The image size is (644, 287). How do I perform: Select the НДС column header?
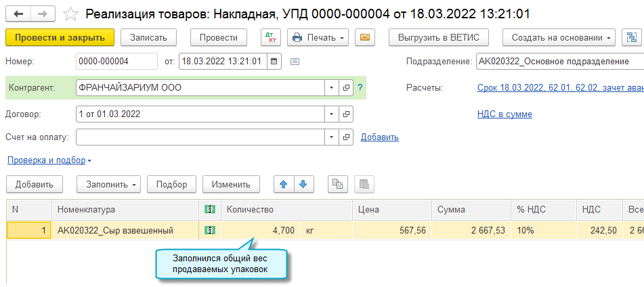[599, 209]
